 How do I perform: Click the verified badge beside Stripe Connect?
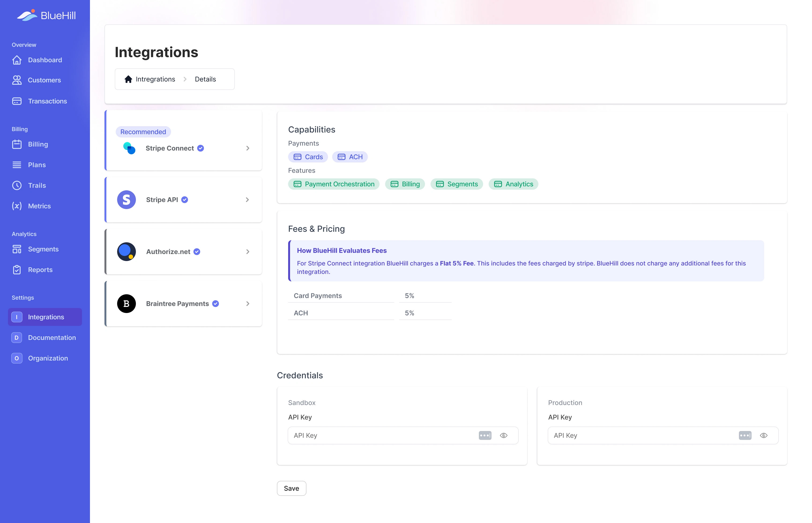point(201,148)
